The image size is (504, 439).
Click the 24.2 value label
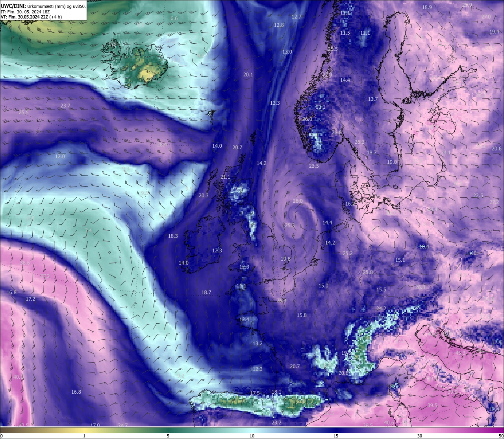381,309
